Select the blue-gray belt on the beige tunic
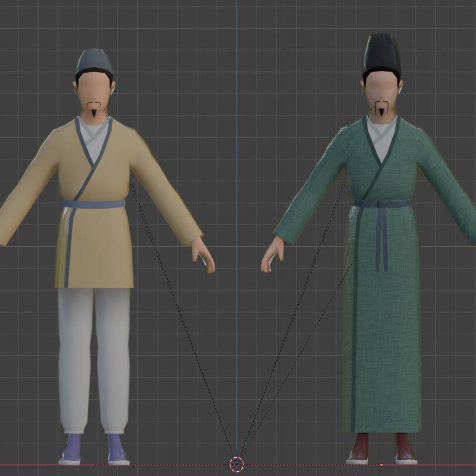 [x=94, y=204]
